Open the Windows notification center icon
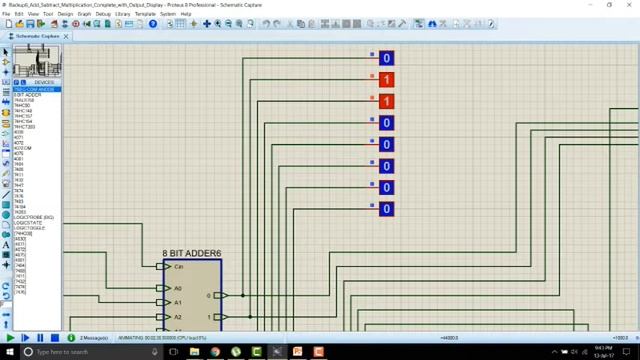The height and width of the screenshot is (360, 640). [626, 352]
